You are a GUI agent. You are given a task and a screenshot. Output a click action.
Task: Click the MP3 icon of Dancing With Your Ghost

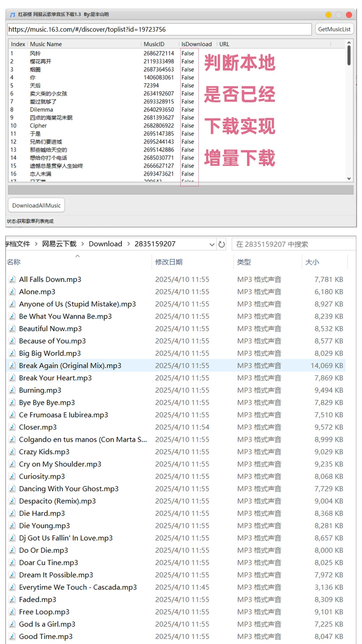(x=12, y=489)
